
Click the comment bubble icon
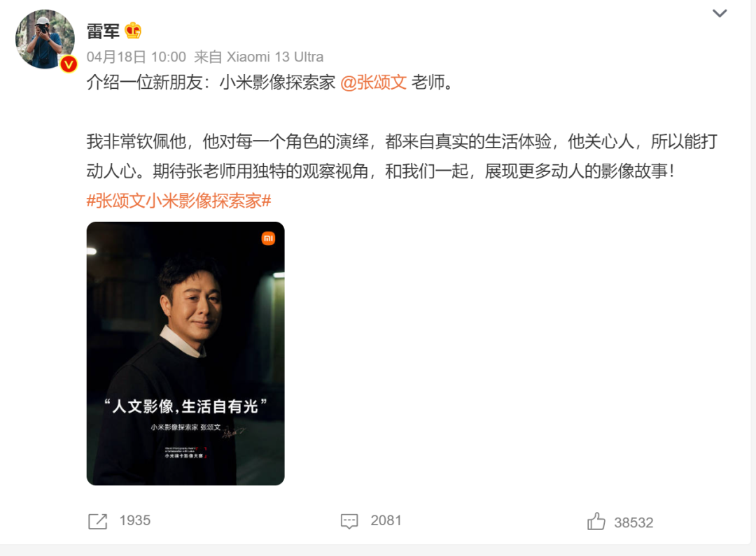point(349,521)
